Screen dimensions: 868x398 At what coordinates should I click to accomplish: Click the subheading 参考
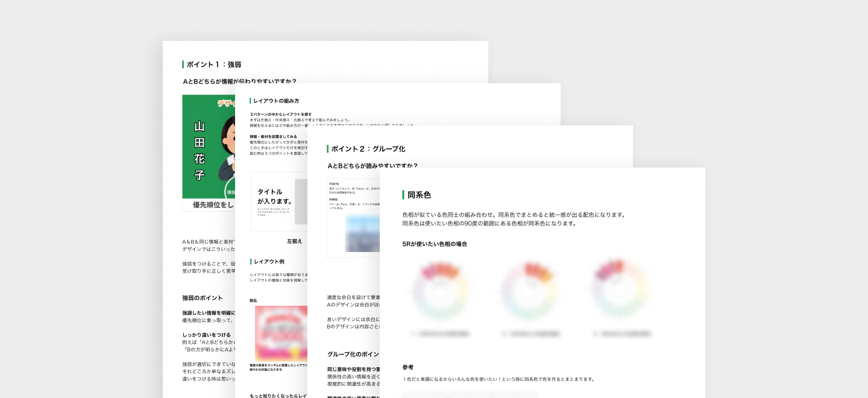click(408, 367)
